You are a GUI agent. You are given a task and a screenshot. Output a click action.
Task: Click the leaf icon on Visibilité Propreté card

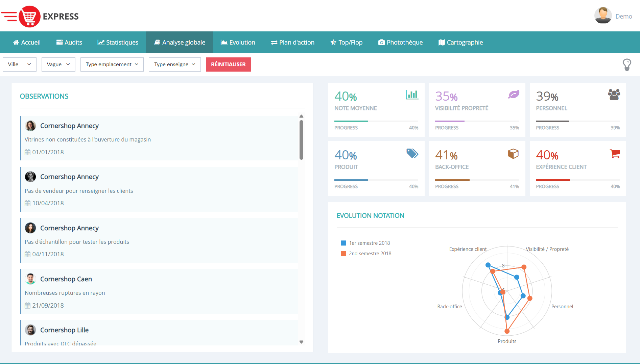point(513,95)
